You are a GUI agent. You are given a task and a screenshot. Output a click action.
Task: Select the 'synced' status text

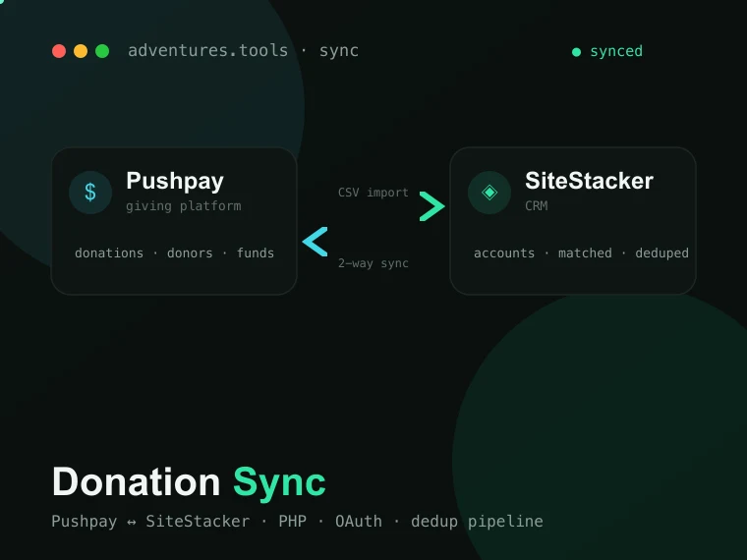tap(616, 51)
